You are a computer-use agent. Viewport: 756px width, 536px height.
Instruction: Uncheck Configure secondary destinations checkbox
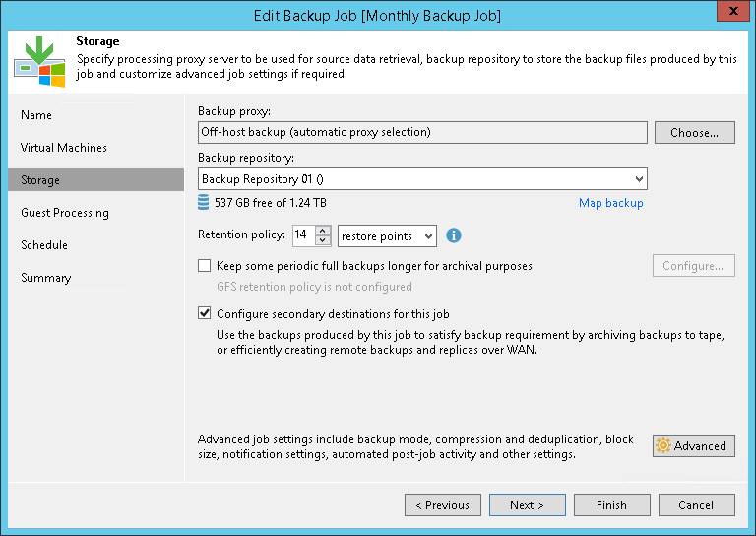[205, 314]
